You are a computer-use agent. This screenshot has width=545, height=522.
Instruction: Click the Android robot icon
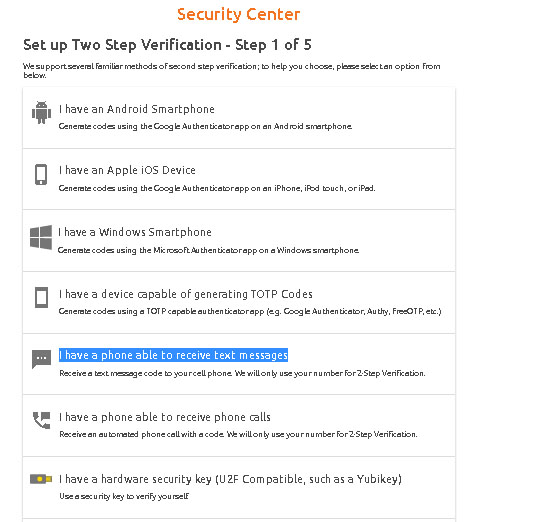[x=41, y=112]
